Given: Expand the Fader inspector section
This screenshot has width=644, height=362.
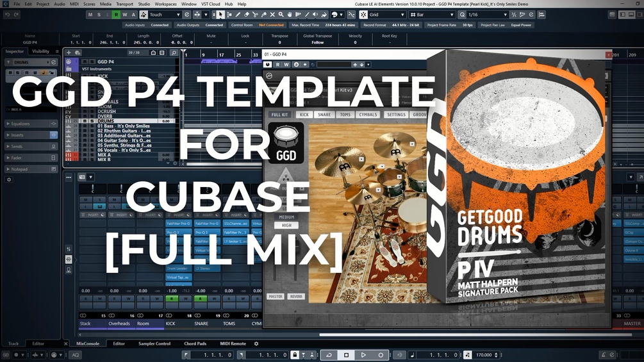Looking at the screenshot, I should pos(31,158).
